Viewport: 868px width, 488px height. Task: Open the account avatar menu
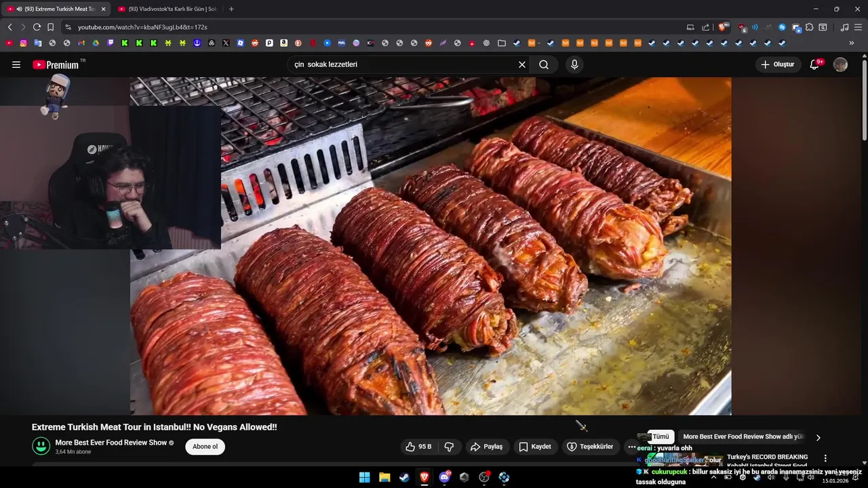[840, 64]
